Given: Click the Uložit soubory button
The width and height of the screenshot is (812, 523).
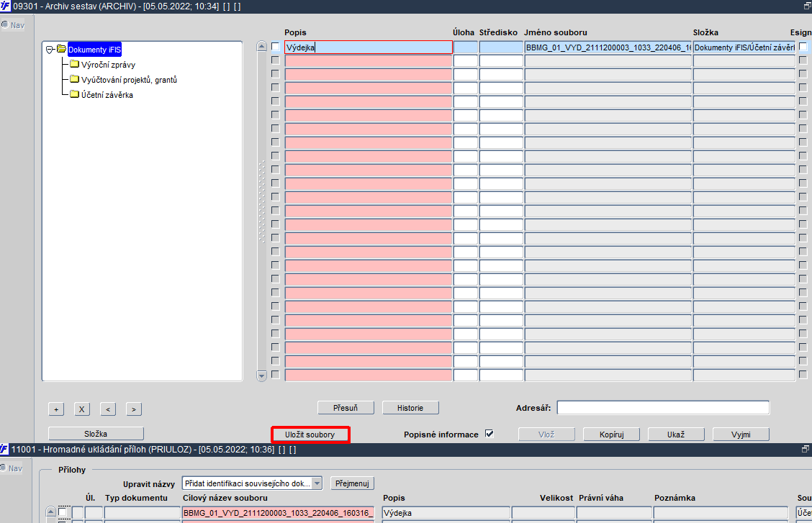Looking at the screenshot, I should point(310,435).
